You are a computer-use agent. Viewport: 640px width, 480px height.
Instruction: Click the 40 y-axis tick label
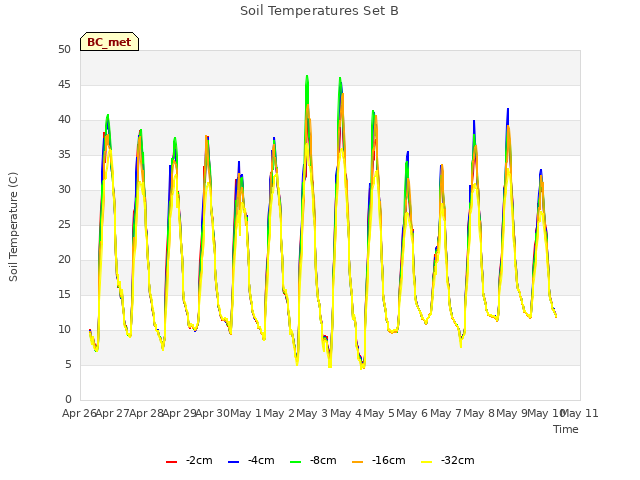pyautogui.click(x=64, y=120)
